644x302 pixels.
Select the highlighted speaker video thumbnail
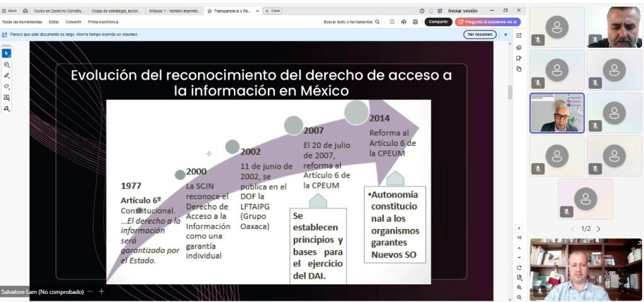click(x=557, y=113)
